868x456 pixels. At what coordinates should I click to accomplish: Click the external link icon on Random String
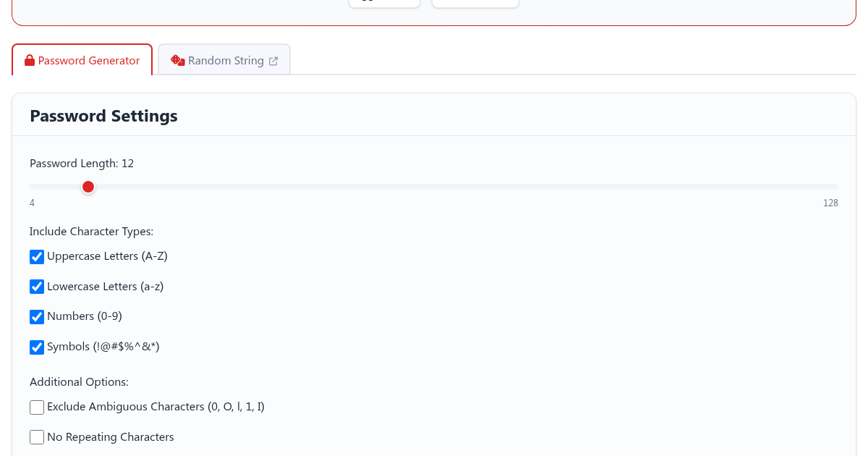coord(273,62)
